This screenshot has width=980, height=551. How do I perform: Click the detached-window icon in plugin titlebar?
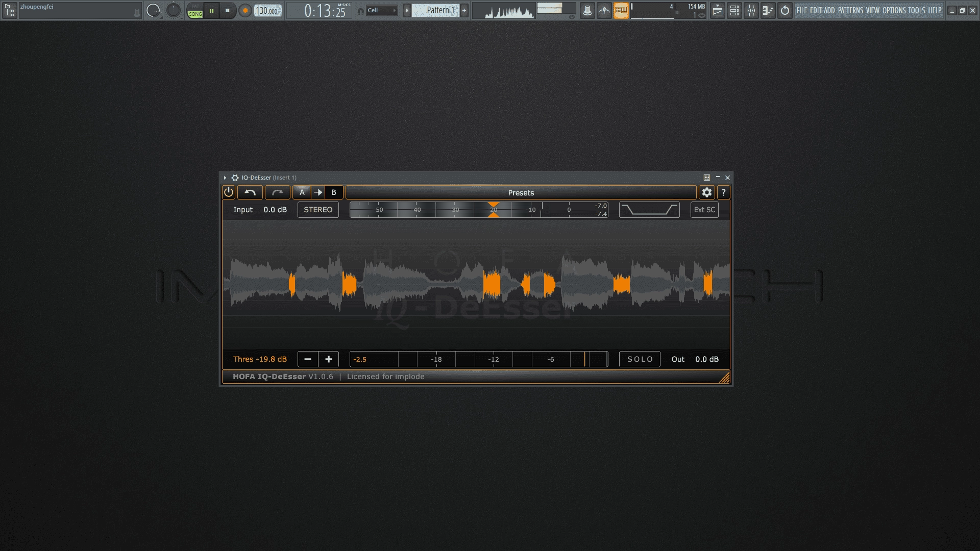click(x=706, y=178)
